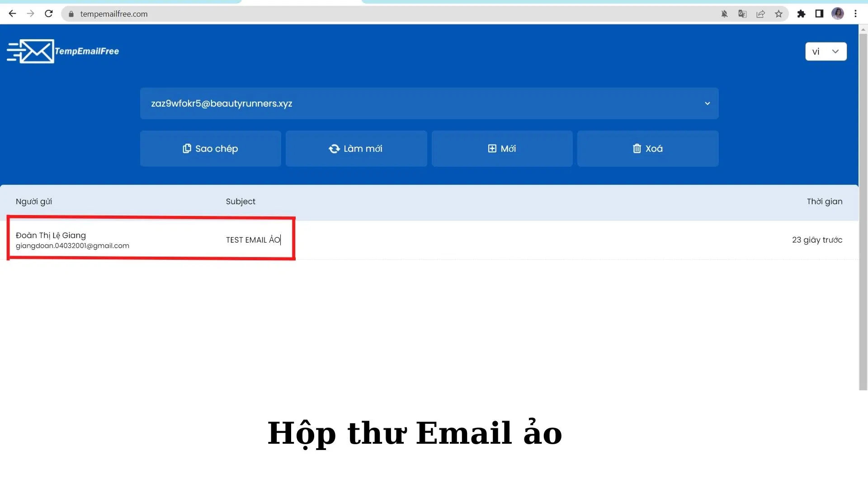Select the Thời gian column header
This screenshot has width=868, height=488.
click(x=825, y=202)
